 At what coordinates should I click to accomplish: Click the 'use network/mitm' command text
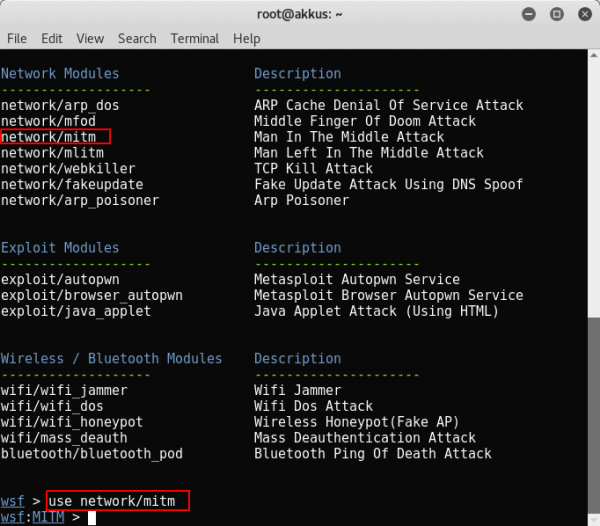click(116, 500)
